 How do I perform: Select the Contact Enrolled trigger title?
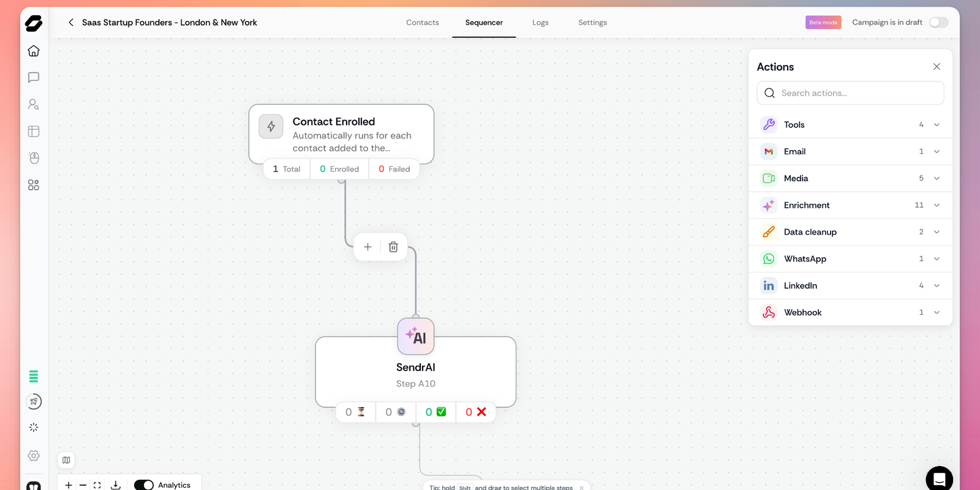tap(334, 122)
